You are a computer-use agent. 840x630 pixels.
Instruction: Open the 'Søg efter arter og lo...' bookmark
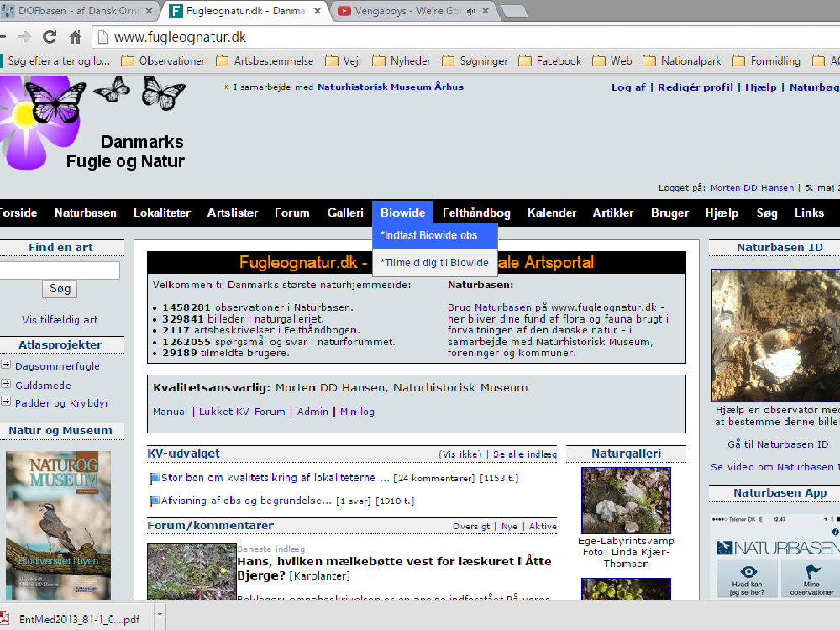click(55, 61)
